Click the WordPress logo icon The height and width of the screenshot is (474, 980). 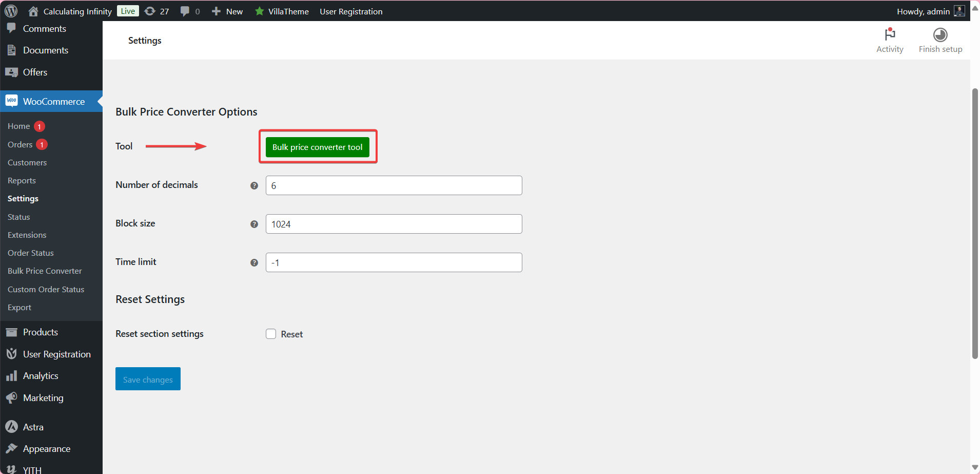[x=11, y=11]
